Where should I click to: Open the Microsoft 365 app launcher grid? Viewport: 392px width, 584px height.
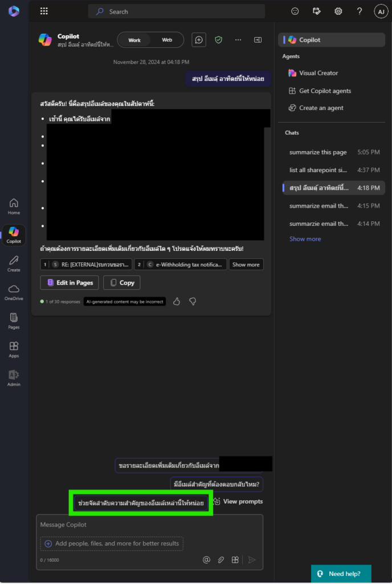coord(44,11)
